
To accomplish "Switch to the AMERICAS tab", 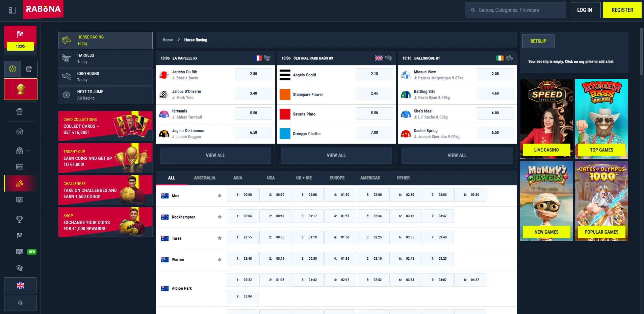I will click(x=370, y=178).
